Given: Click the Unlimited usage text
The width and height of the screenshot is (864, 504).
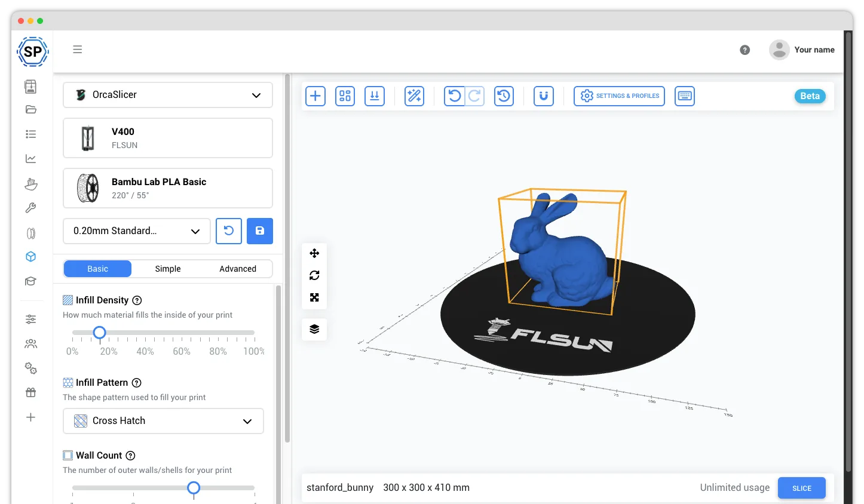Looking at the screenshot, I should (x=735, y=488).
